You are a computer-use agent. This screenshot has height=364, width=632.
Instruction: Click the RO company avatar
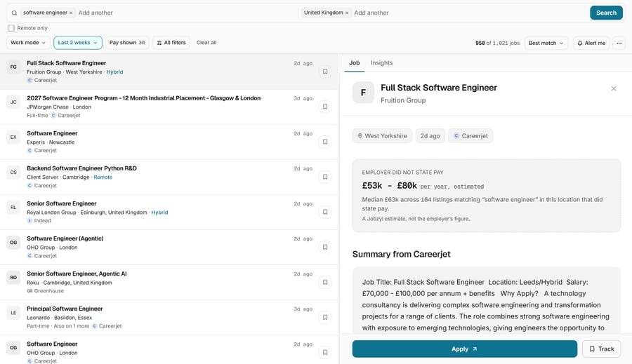click(13, 278)
